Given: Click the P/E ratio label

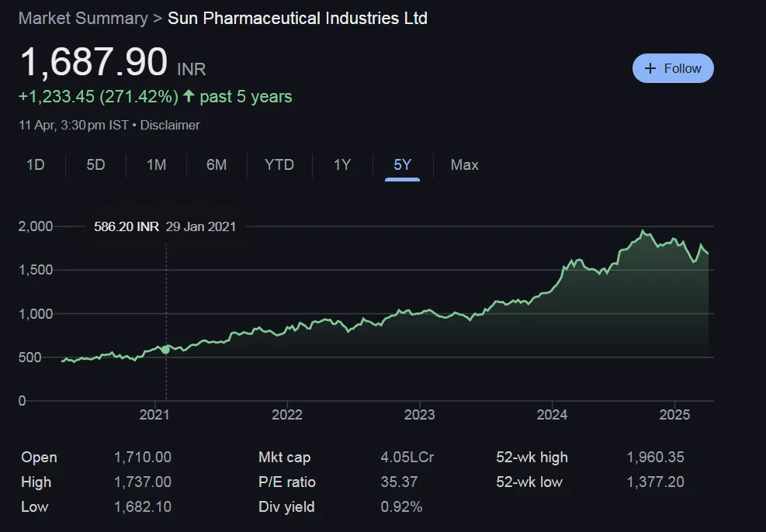Looking at the screenshot, I should coord(286,482).
